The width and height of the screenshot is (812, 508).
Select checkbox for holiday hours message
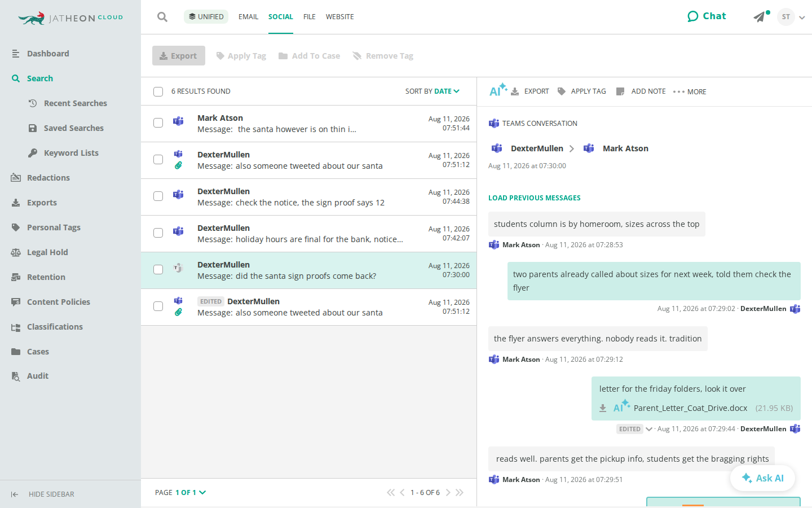[158, 233]
